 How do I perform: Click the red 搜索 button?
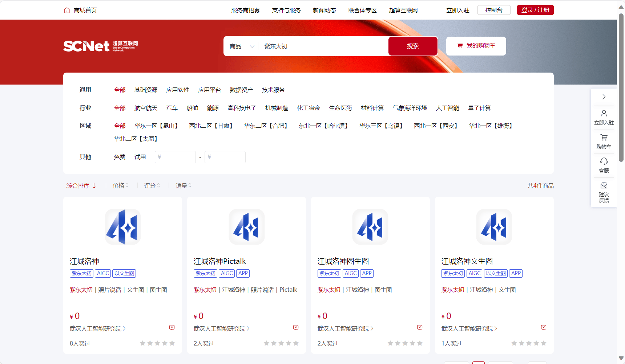[x=413, y=46]
